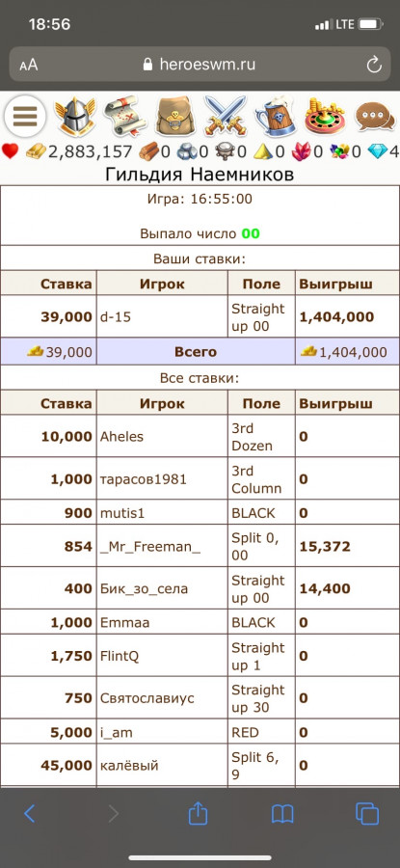Tap the heroeswm.ru address bar
This screenshot has height=868, width=400.
coord(200,65)
